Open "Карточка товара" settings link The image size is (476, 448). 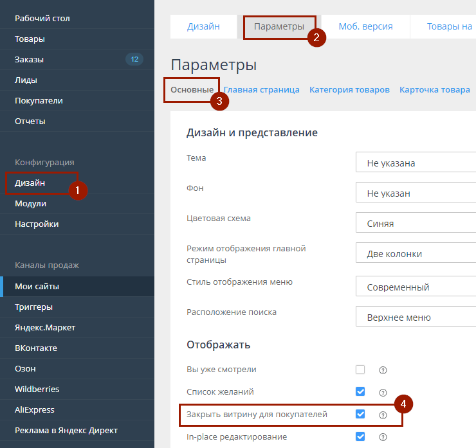point(434,90)
